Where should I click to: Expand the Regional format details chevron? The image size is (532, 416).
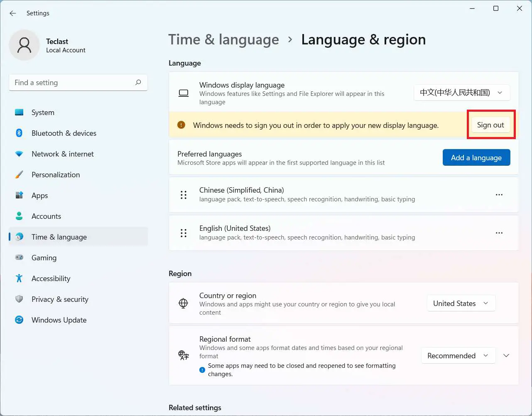coord(506,356)
